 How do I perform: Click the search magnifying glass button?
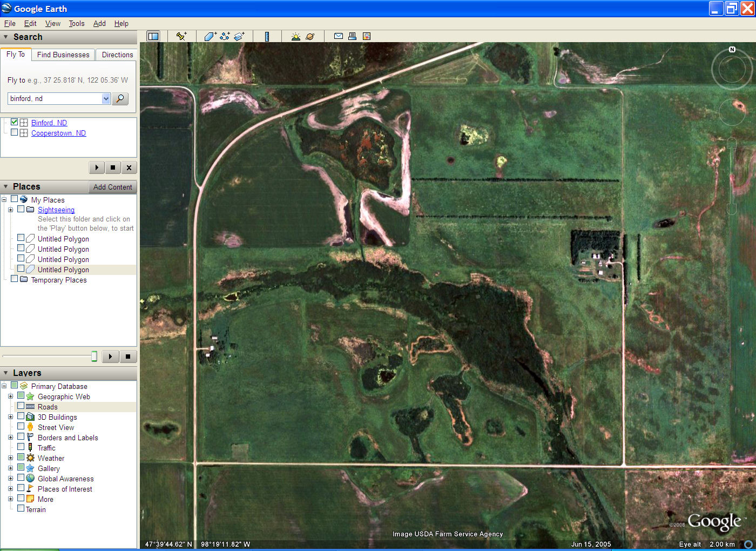[120, 98]
